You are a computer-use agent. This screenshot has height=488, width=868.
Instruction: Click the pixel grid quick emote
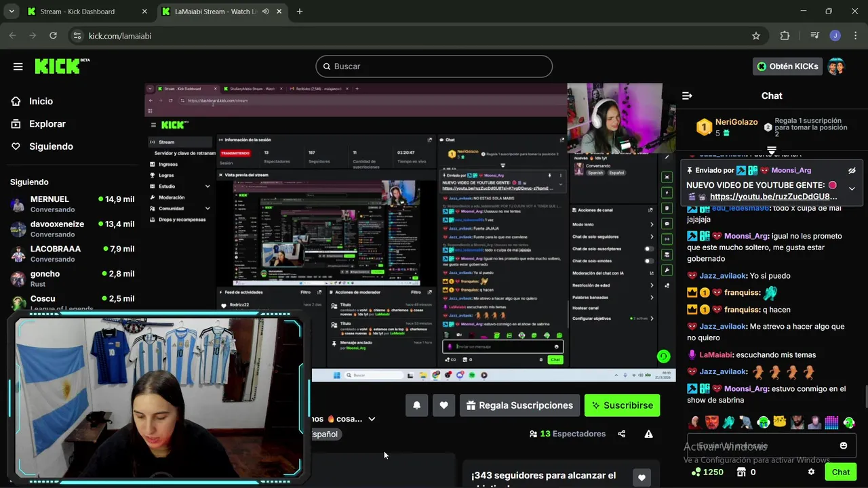pos(832,423)
